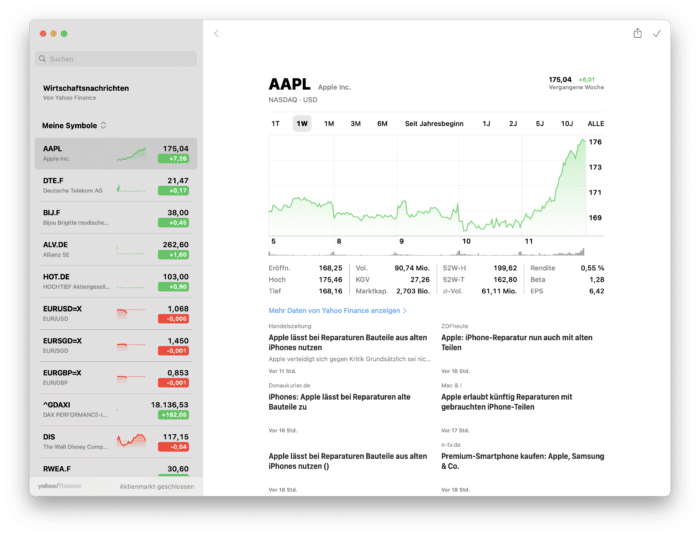700x535 pixels.
Task: Click the DIS red sparkline chart
Action: click(131, 440)
